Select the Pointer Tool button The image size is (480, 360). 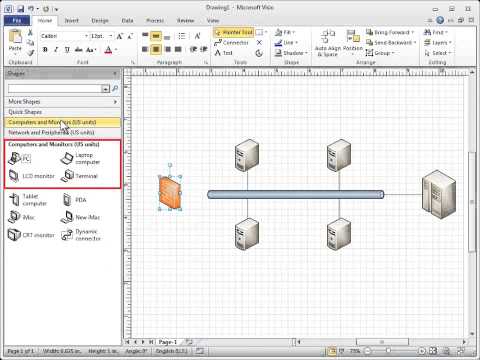[x=234, y=32]
